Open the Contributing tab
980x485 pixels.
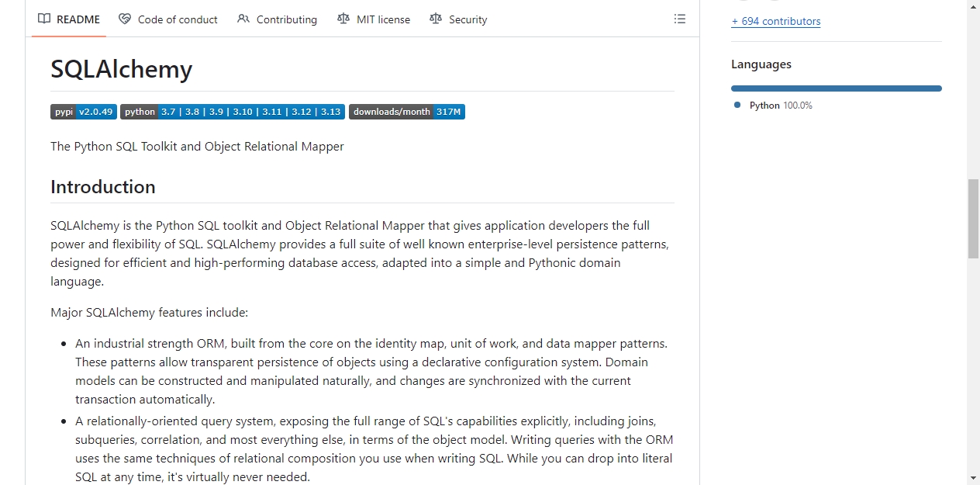tap(278, 19)
